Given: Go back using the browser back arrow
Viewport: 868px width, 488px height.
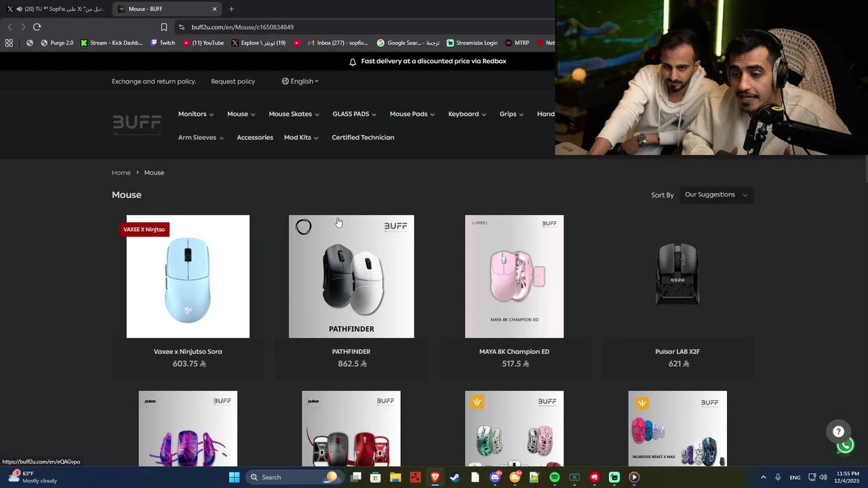Looking at the screenshot, I should click(9, 27).
